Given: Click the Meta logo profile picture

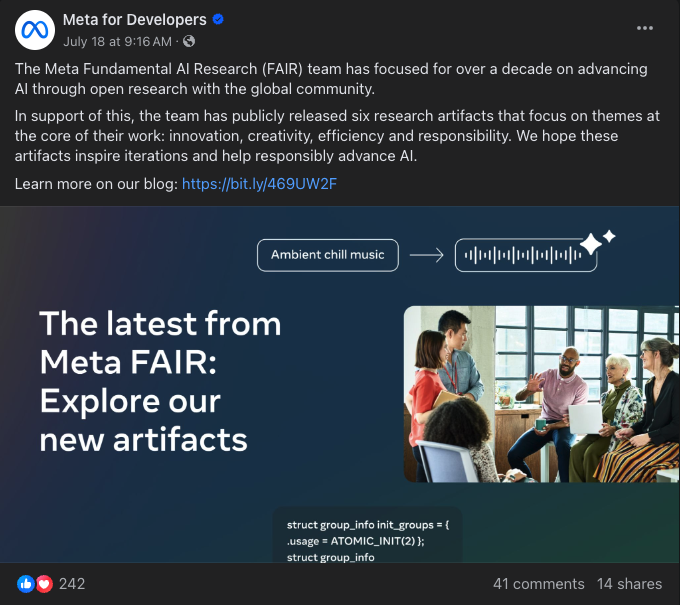Looking at the screenshot, I should 35,30.
